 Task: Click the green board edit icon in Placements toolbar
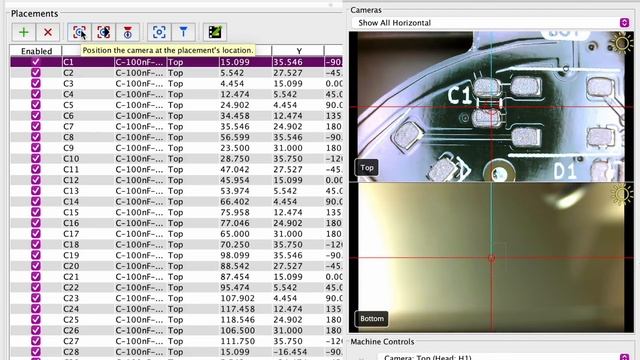tap(215, 32)
